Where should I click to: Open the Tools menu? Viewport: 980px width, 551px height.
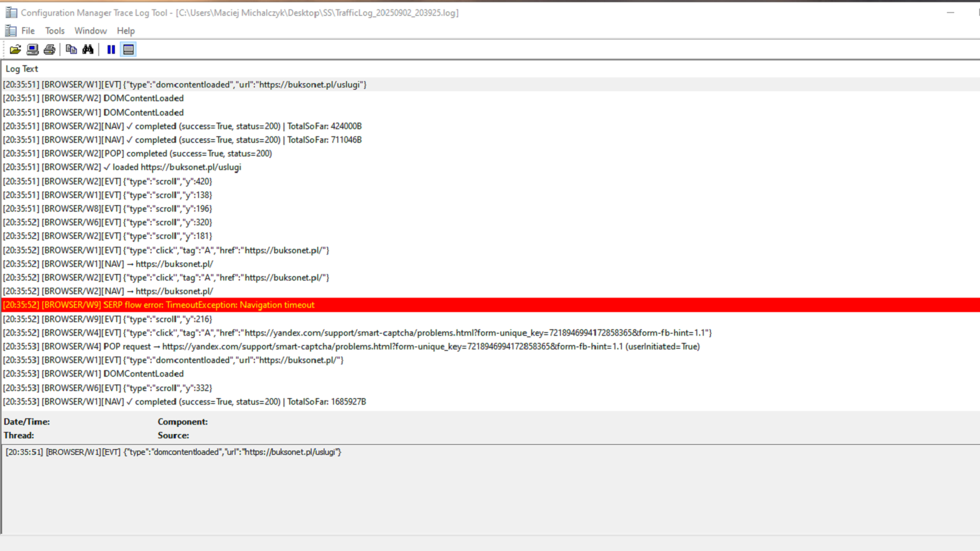(x=55, y=30)
